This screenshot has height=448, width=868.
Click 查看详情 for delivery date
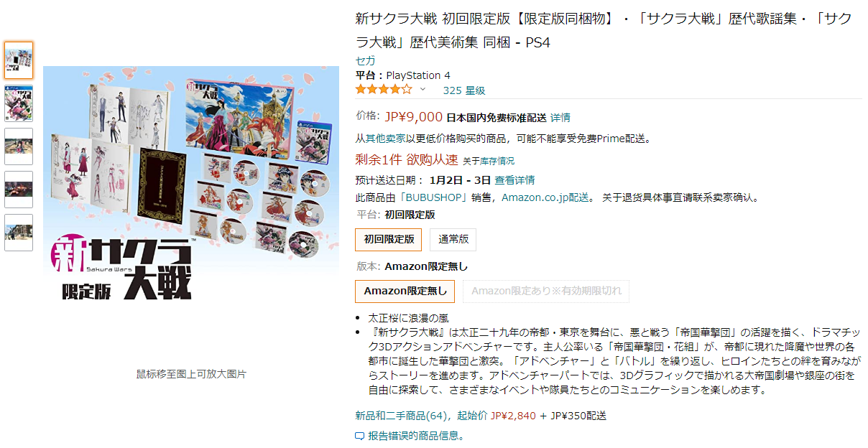tap(514, 179)
